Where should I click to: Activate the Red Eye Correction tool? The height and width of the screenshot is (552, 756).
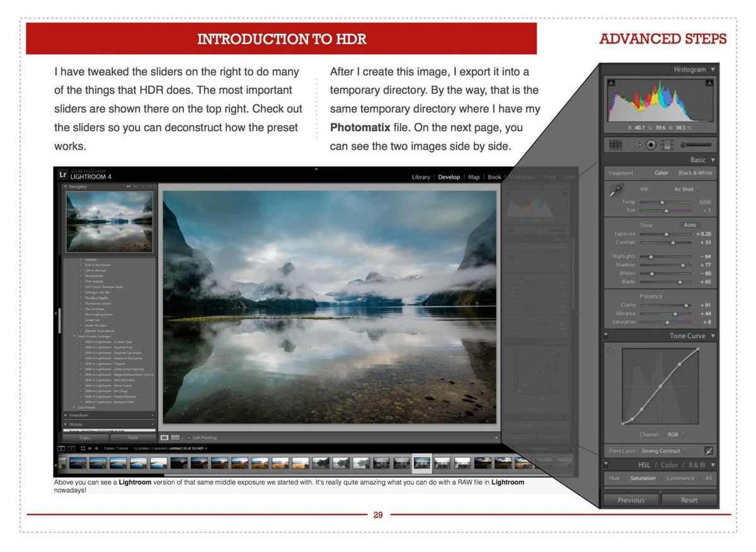pyautogui.click(x=651, y=146)
